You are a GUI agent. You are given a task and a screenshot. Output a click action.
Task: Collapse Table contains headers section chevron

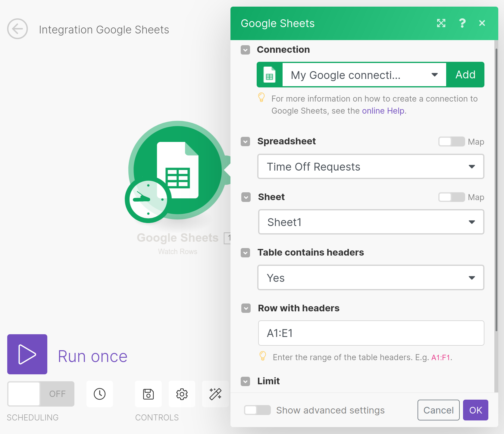[246, 253]
